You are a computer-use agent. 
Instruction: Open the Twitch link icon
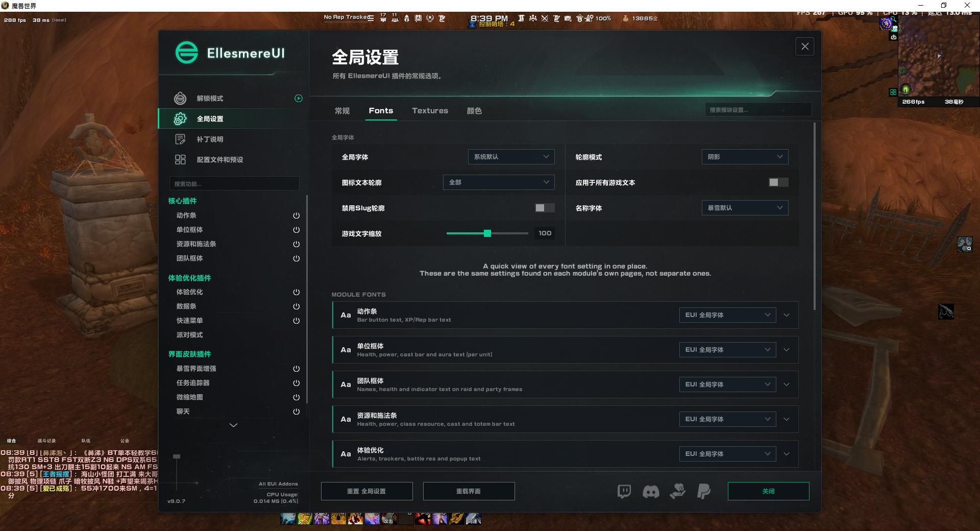pyautogui.click(x=624, y=491)
